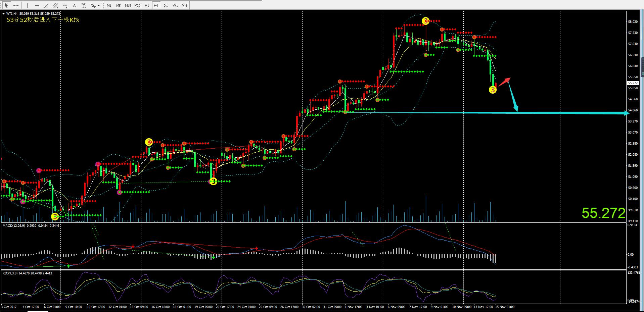Click the WTI,H4 price quote header text
The image size is (644, 312).
(x=33, y=14)
